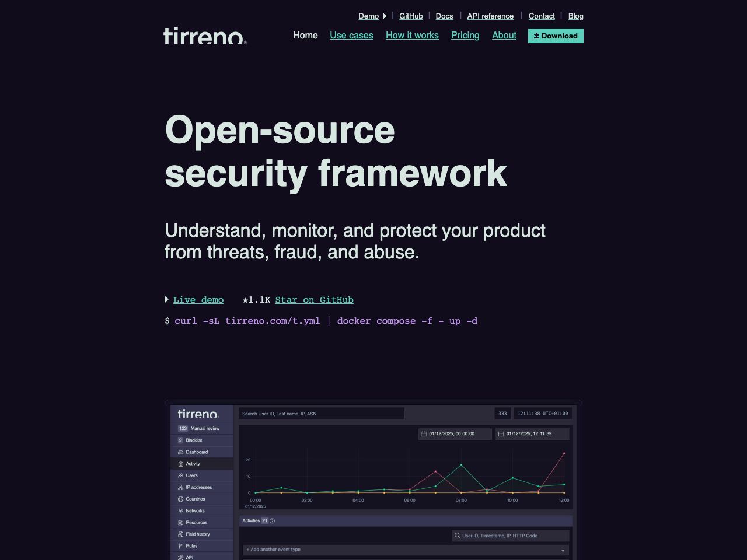The height and width of the screenshot is (560, 747).
Task: Click Star on GitHub
Action: click(x=314, y=299)
